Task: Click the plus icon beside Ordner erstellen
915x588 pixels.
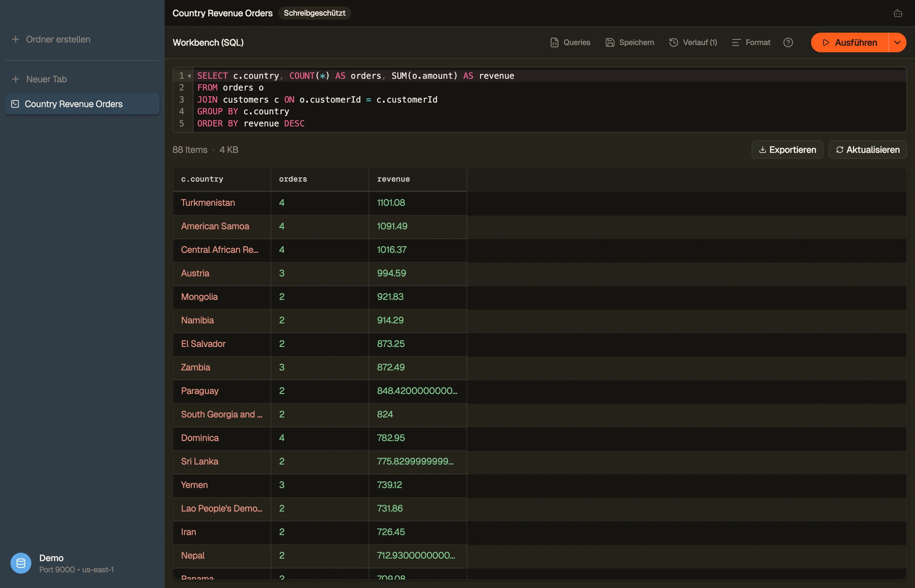Action: [x=16, y=39]
